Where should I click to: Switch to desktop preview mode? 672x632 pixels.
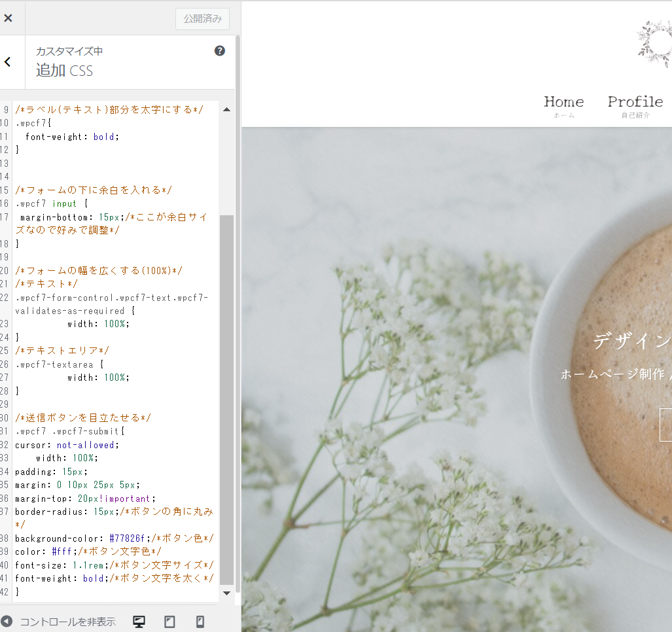[x=138, y=620]
